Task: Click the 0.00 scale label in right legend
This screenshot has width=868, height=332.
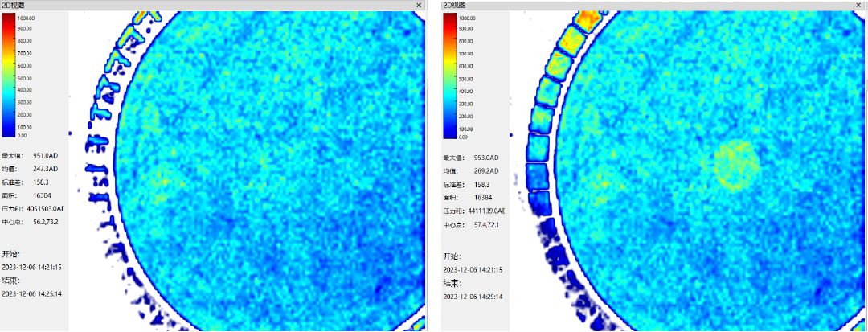Action: click(x=463, y=136)
